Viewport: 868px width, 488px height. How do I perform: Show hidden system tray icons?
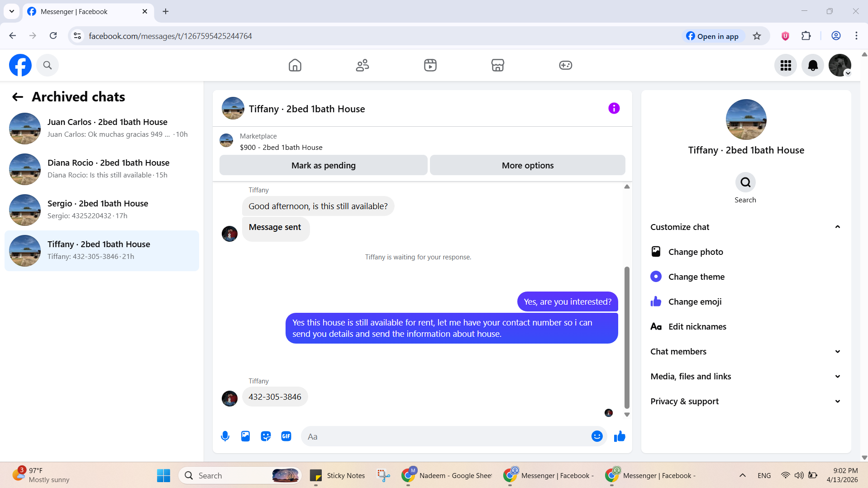pos(743,475)
